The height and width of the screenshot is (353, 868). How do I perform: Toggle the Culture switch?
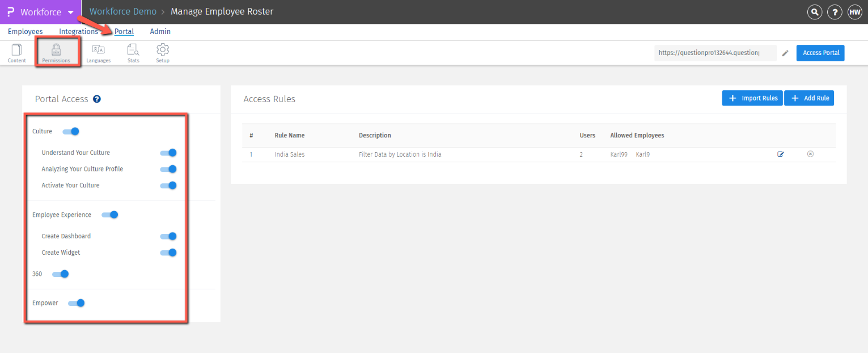click(71, 132)
